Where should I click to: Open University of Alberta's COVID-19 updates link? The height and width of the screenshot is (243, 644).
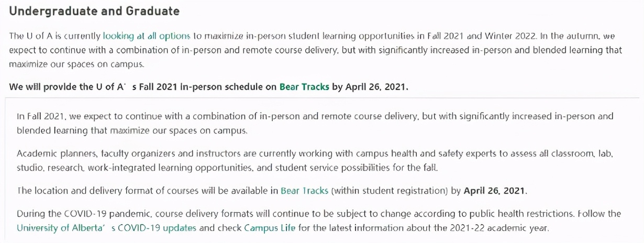[x=107, y=228]
